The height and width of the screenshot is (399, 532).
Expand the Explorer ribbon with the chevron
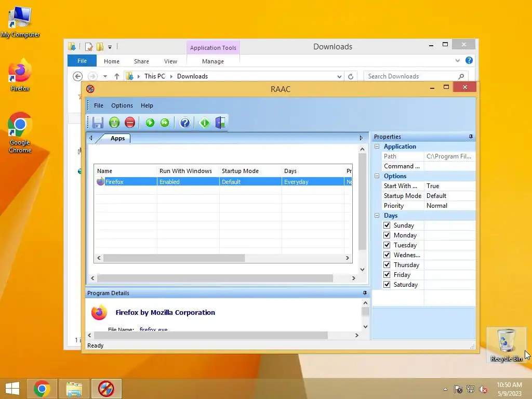(457, 61)
